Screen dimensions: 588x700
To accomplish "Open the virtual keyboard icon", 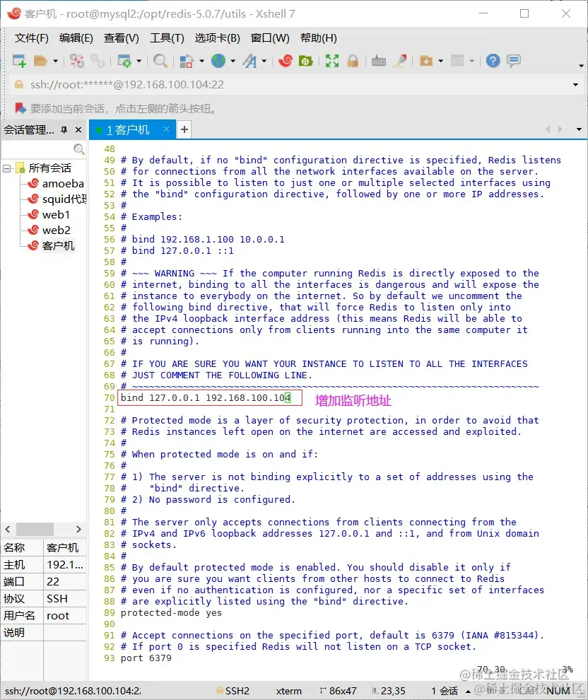I will coord(379,61).
